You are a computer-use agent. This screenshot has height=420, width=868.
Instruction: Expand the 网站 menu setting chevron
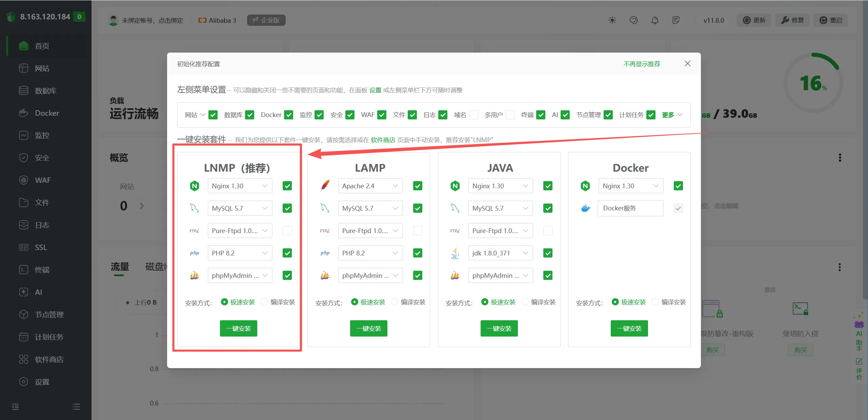click(203, 115)
